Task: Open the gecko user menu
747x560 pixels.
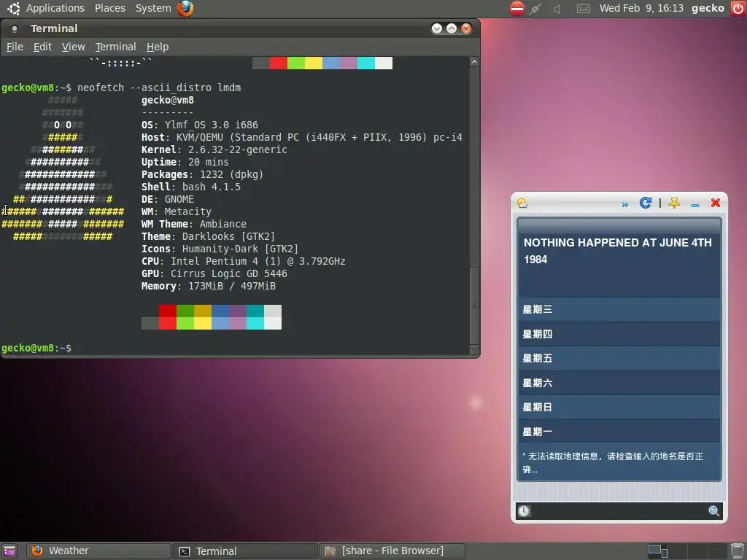Action: coord(708,8)
